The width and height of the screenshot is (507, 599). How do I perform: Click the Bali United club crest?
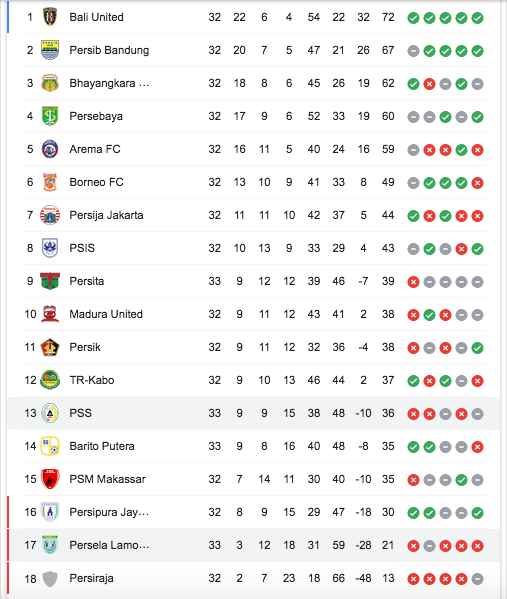pyautogui.click(x=50, y=17)
